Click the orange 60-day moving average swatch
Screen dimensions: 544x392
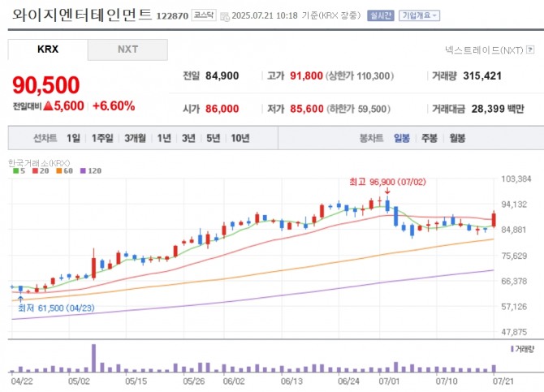(59, 170)
